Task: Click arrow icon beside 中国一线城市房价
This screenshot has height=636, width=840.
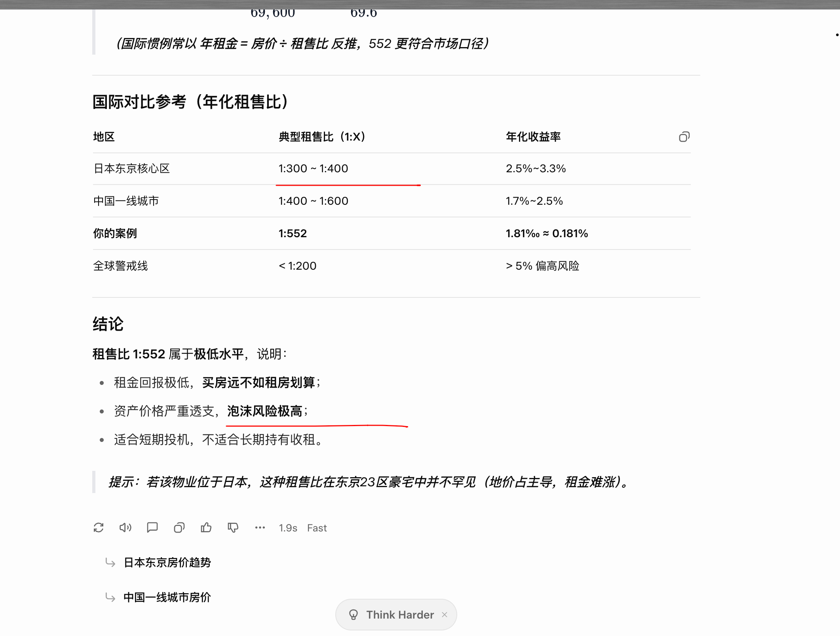Action: tap(110, 597)
